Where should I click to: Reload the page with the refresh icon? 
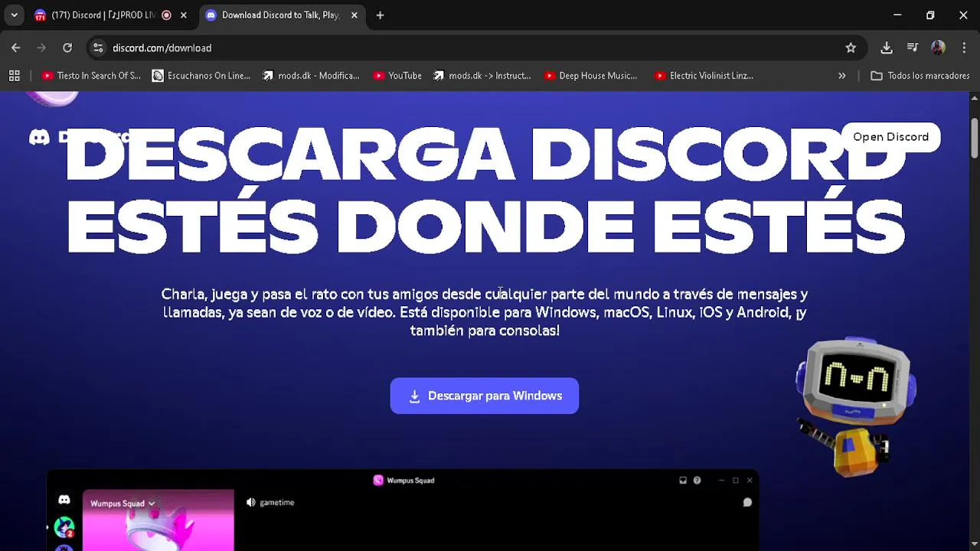pyautogui.click(x=67, y=47)
